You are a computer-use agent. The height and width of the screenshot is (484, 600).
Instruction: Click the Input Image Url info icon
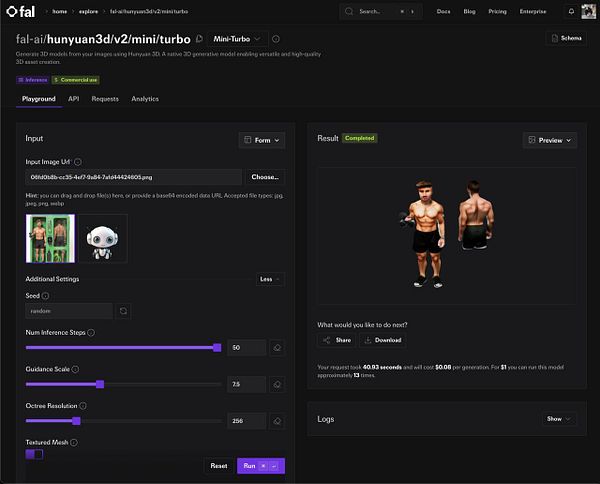tap(78, 162)
